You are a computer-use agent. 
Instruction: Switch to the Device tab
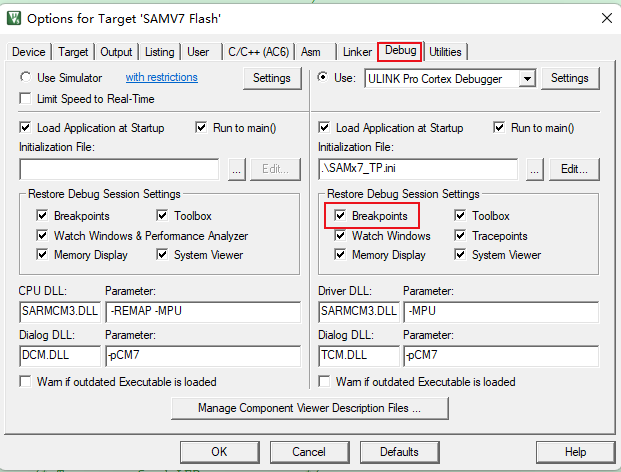(28, 52)
